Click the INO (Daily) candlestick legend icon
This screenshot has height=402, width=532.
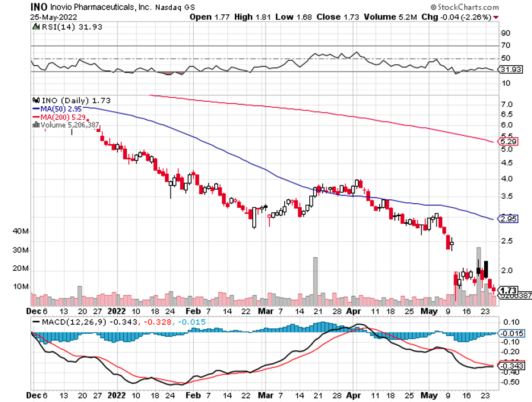[36, 101]
